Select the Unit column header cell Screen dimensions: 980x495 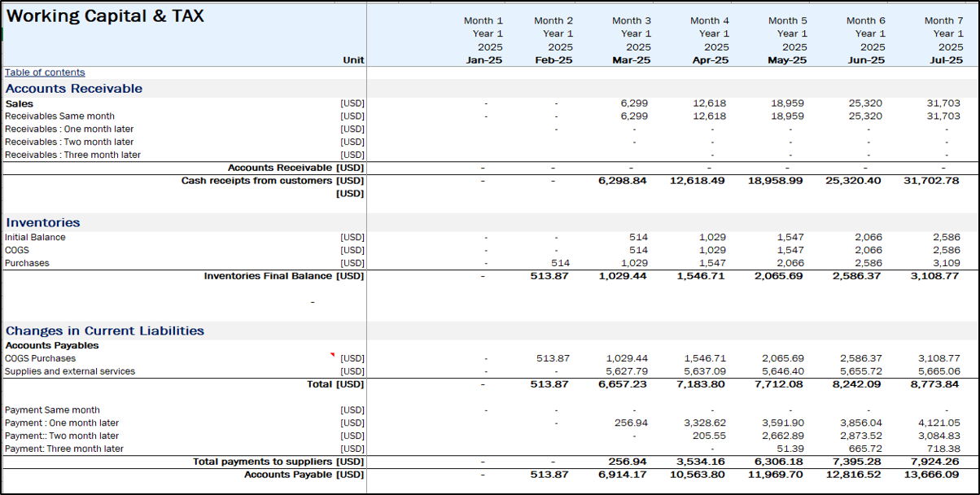(x=353, y=60)
